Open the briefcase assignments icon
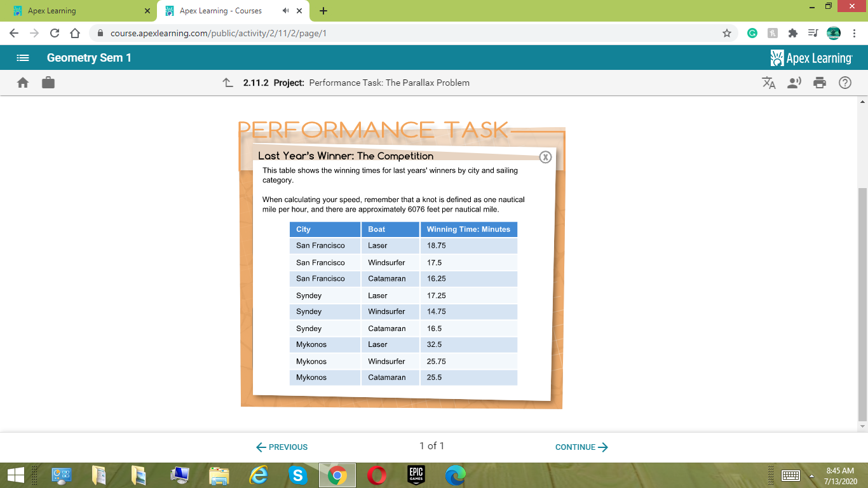This screenshot has height=488, width=868. 48,83
